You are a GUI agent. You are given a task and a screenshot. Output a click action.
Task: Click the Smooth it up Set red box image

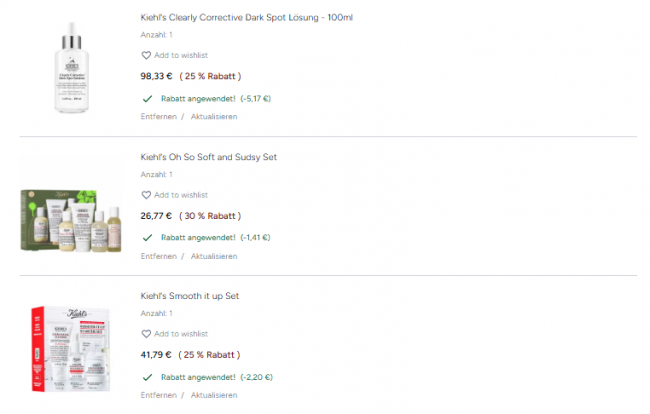(71, 350)
